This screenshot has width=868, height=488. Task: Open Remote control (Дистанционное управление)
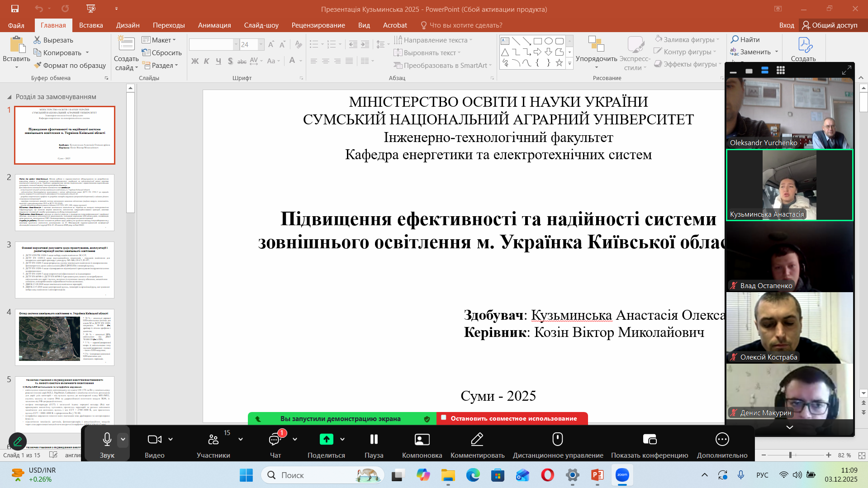[x=557, y=440]
